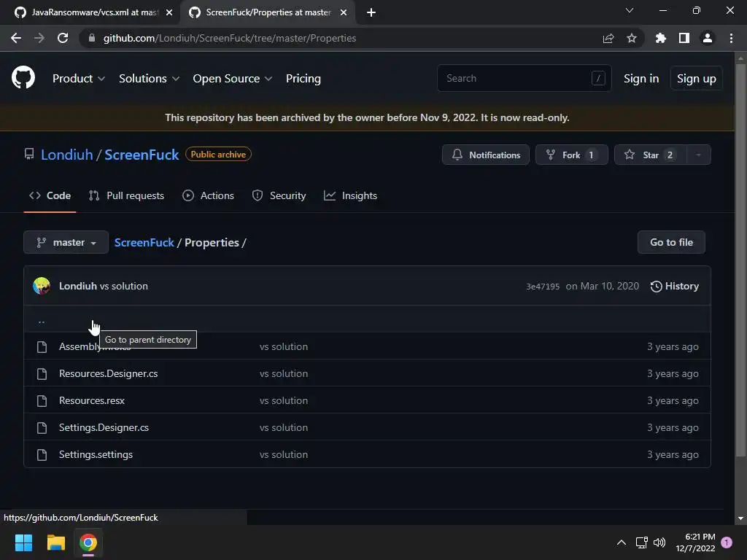Image resolution: width=747 pixels, height=560 pixels.
Task: Click the site lock icon in address bar
Action: click(91, 38)
